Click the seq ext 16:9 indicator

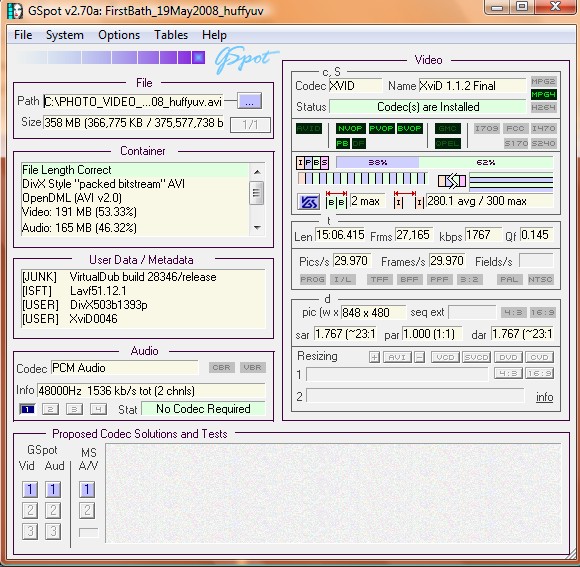click(543, 313)
